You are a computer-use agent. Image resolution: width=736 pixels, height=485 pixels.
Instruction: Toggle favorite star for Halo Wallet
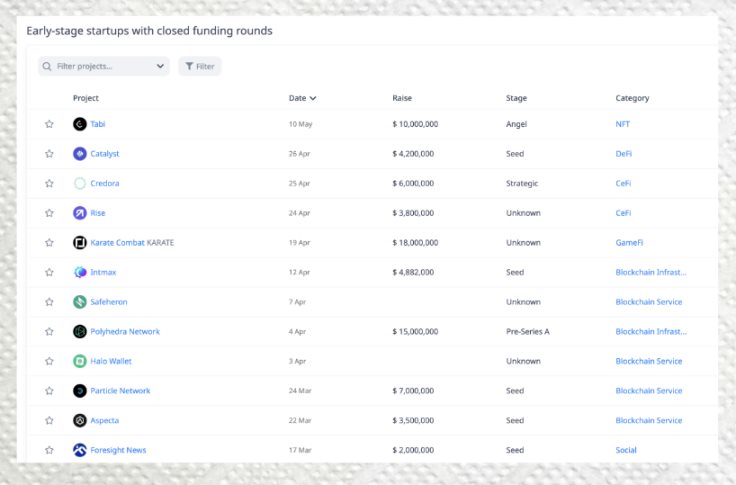pos(49,362)
